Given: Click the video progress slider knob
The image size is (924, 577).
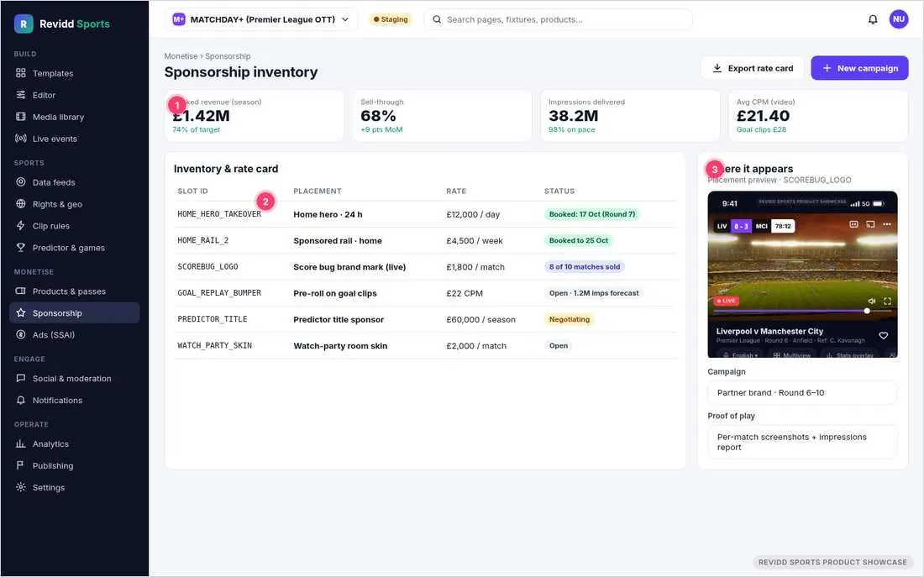Looking at the screenshot, I should point(867,311).
